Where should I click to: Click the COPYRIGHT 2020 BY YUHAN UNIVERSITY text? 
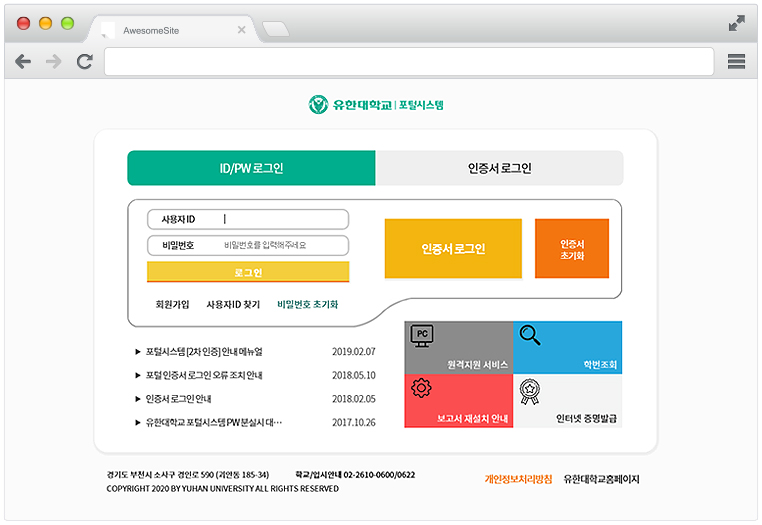[223, 489]
